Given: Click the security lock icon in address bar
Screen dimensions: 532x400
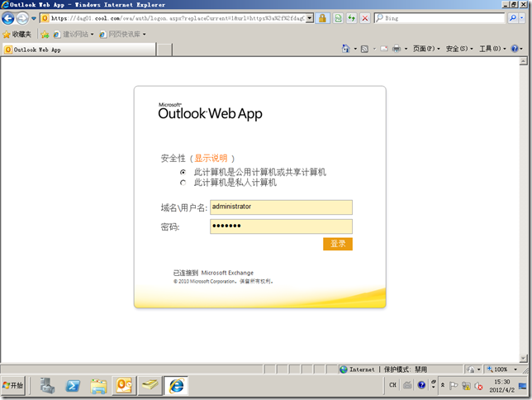Looking at the screenshot, I should coord(322,17).
